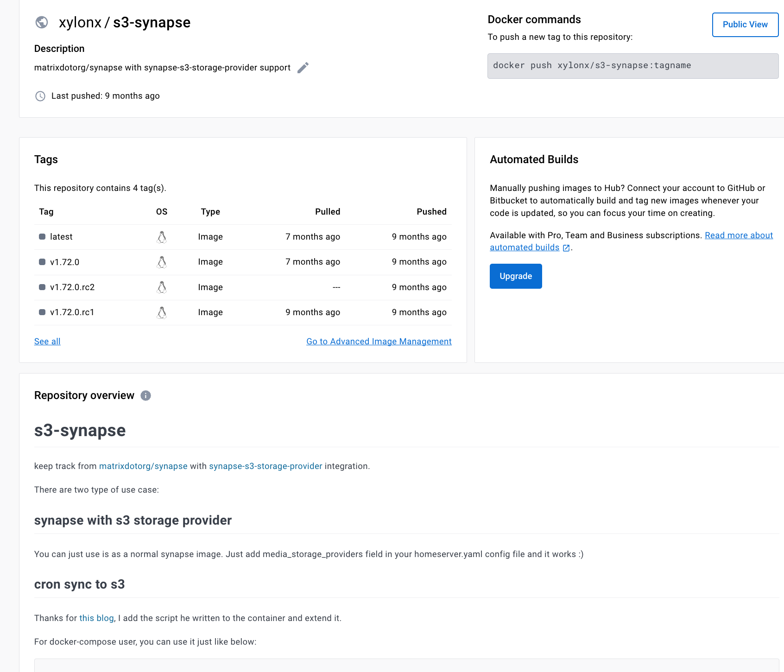Expand See all to show more tags

[47, 341]
